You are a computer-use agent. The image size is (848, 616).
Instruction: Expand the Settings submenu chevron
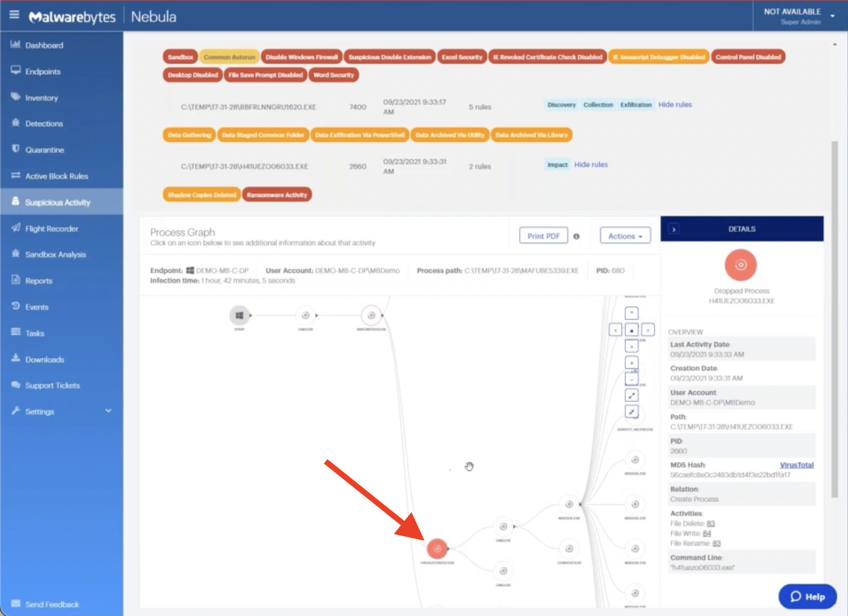click(108, 411)
